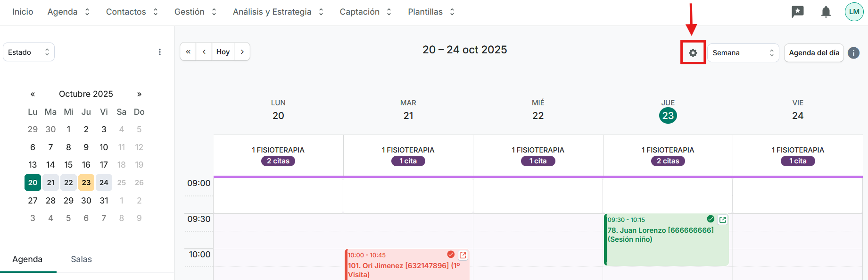Go to next week with right chevron

click(x=242, y=52)
